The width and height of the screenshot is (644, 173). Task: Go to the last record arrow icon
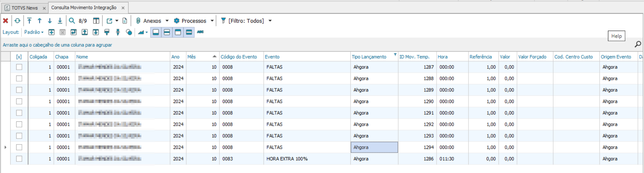(x=60, y=21)
